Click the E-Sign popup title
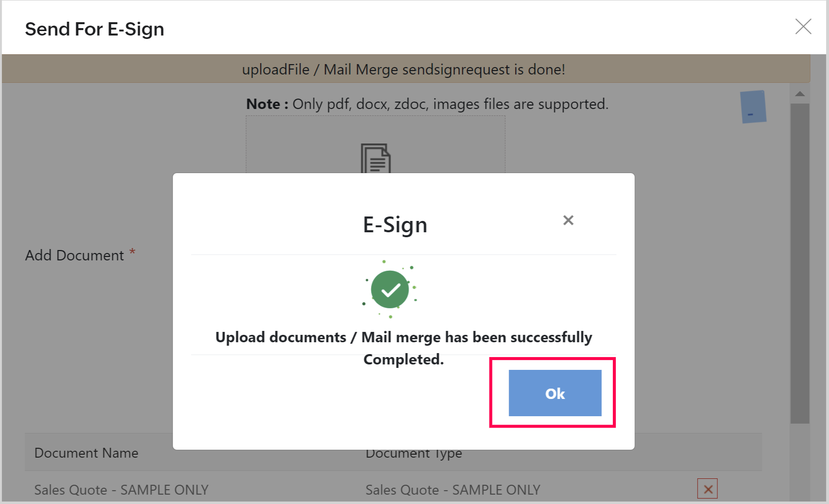 coord(395,225)
